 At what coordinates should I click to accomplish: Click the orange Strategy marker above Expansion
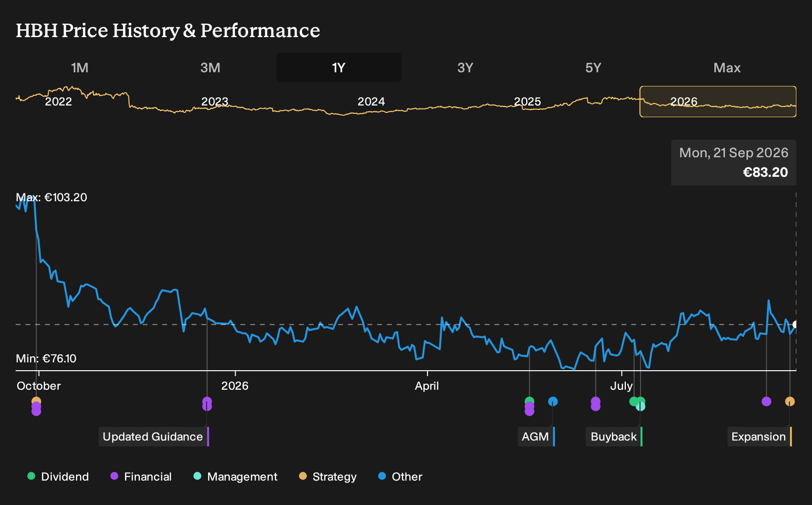790,401
